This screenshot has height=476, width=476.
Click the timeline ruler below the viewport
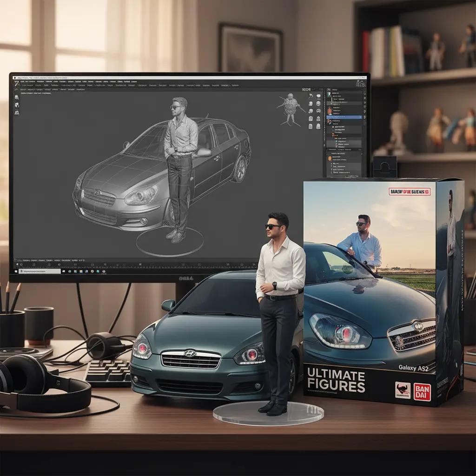(x=137, y=267)
